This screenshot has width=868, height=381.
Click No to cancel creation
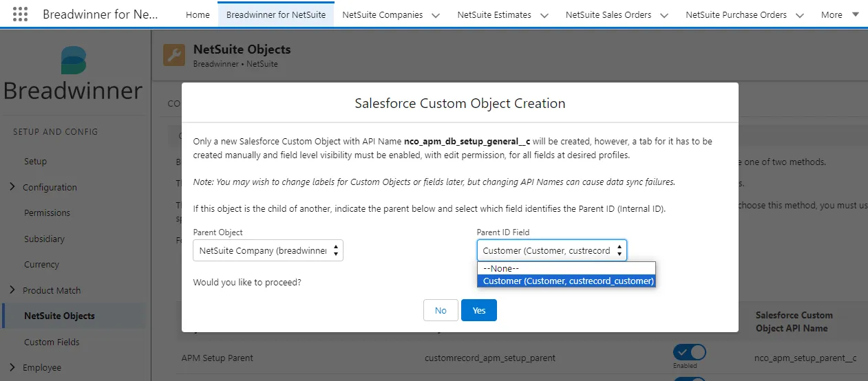click(441, 310)
